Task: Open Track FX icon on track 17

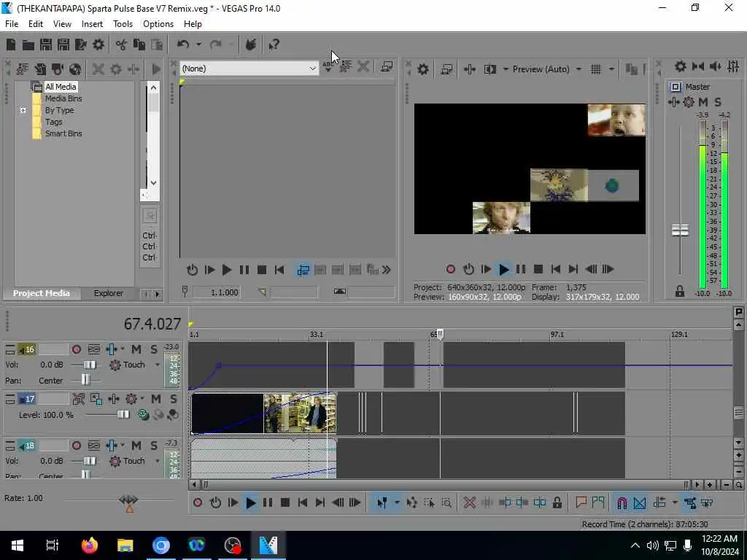Action: click(x=131, y=399)
